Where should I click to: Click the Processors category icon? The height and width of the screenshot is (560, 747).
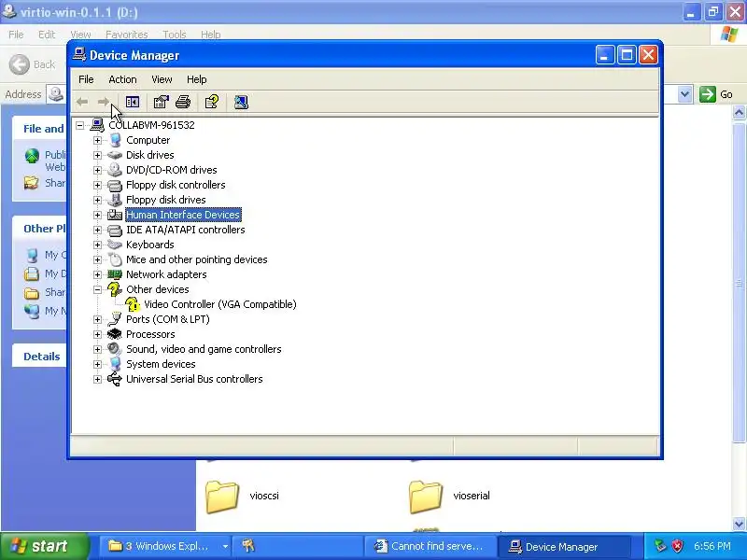tap(115, 334)
